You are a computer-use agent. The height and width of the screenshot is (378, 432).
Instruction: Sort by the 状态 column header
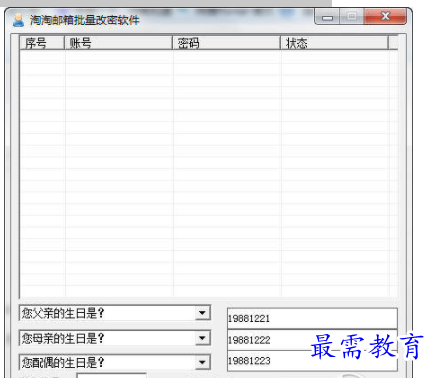point(335,43)
